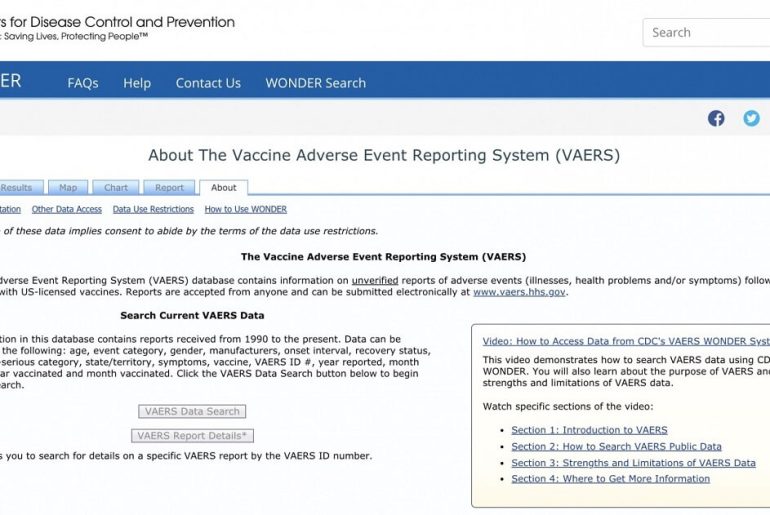Select the About tab
Image resolution: width=770 pixels, height=515 pixels.
(223, 188)
